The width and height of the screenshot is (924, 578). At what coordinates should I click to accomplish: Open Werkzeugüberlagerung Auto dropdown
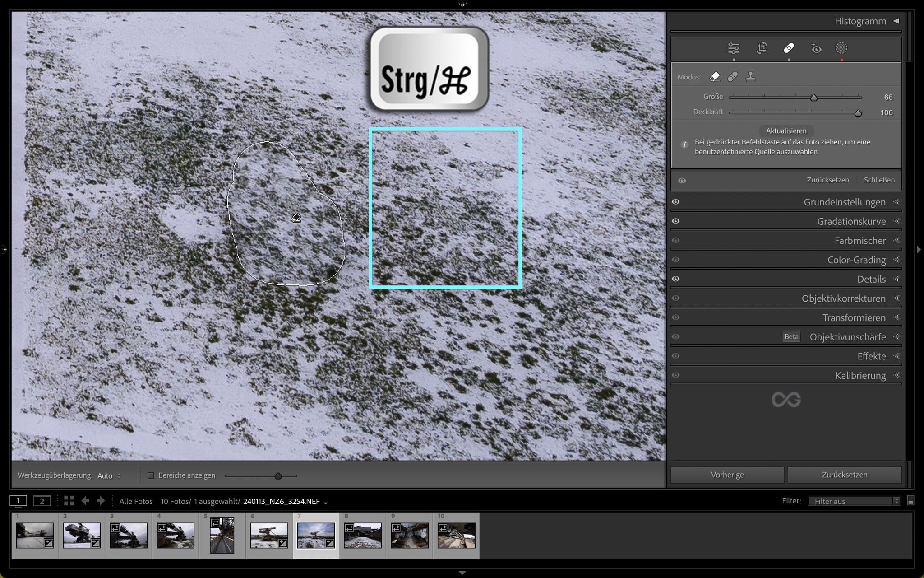[109, 476]
